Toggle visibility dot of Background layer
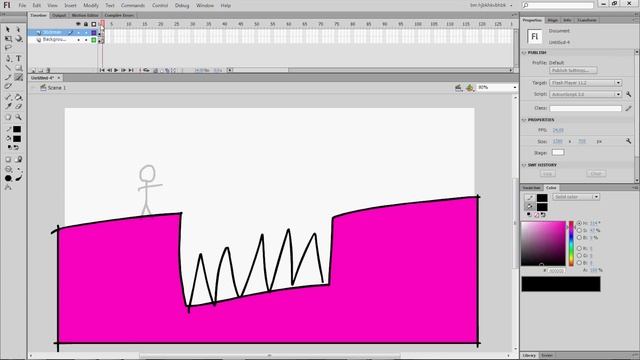Screen dimensions: 640x360 click(78, 40)
